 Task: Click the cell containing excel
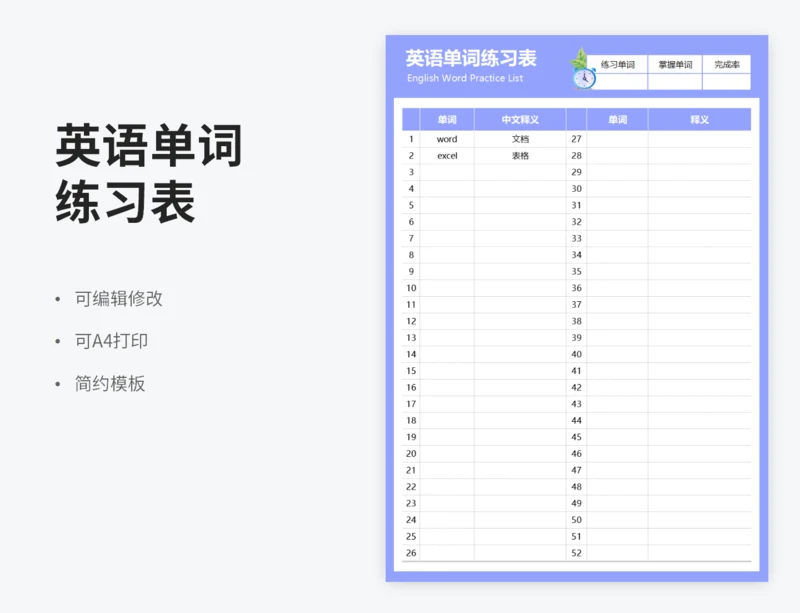447,156
